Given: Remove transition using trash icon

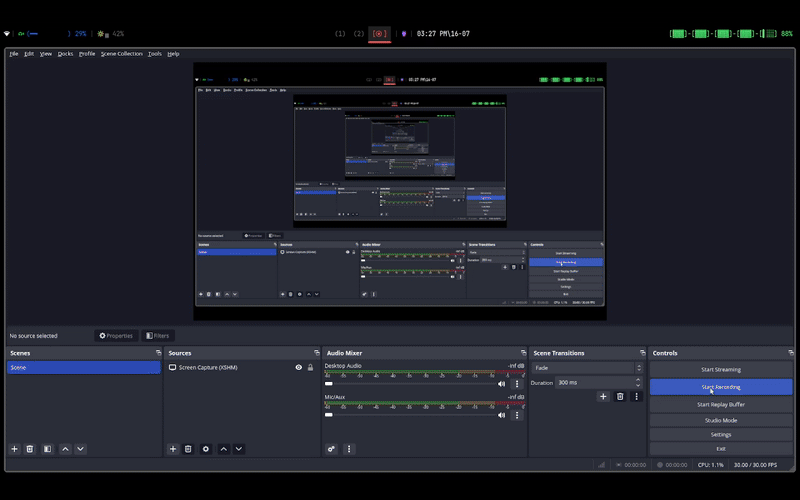Looking at the screenshot, I should pos(620,396).
